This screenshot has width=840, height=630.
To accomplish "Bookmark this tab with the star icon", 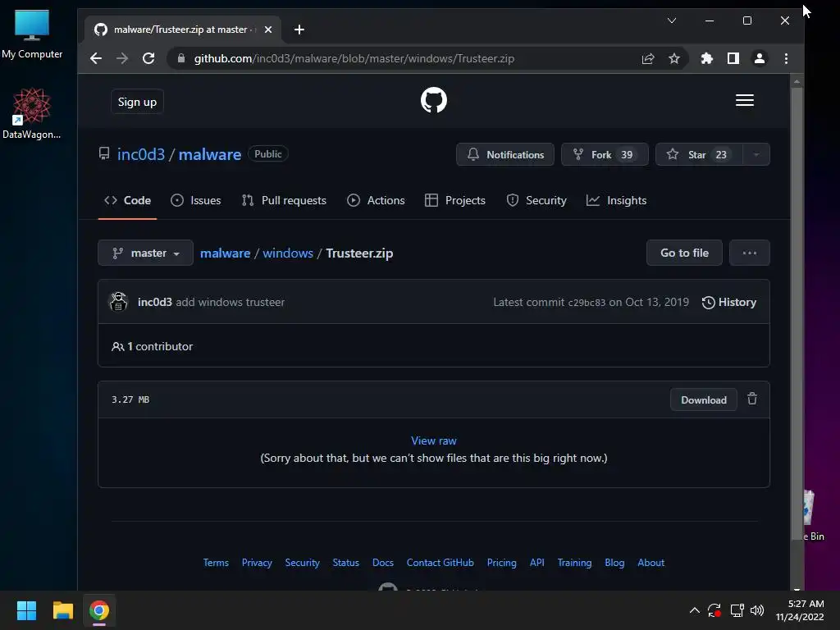I will pyautogui.click(x=674, y=58).
